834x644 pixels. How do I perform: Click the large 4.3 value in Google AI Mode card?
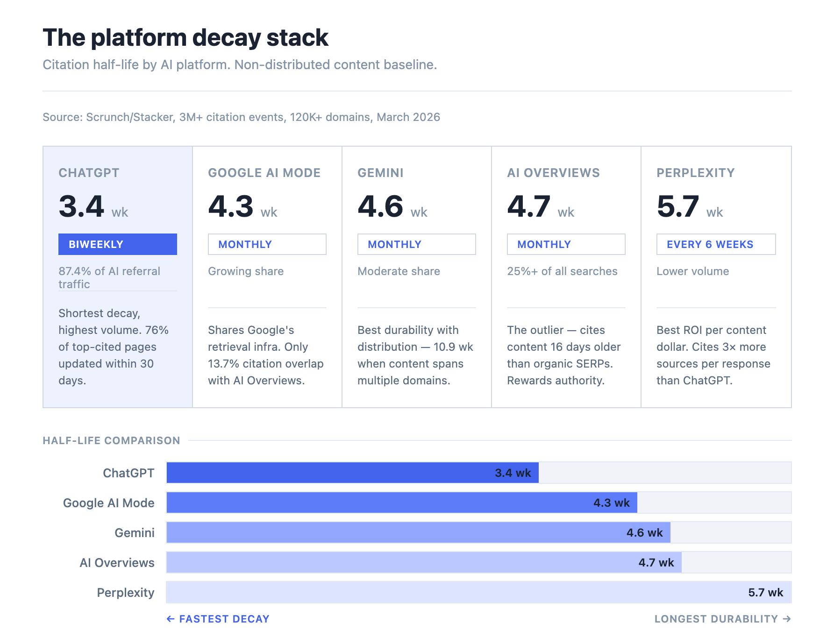tap(231, 206)
